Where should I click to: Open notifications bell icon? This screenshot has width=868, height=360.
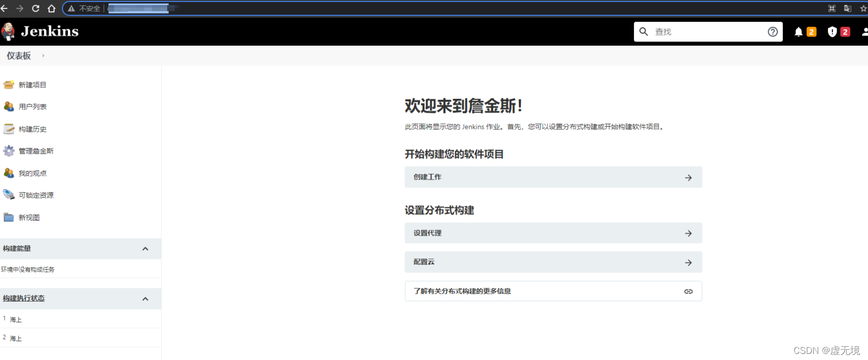coord(799,32)
